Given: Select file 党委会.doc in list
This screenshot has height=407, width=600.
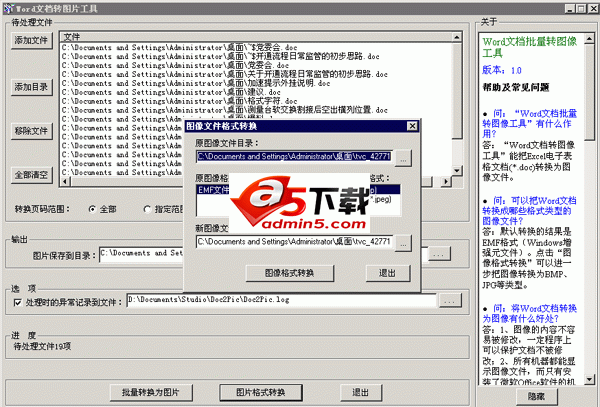Looking at the screenshot, I should (176, 65).
